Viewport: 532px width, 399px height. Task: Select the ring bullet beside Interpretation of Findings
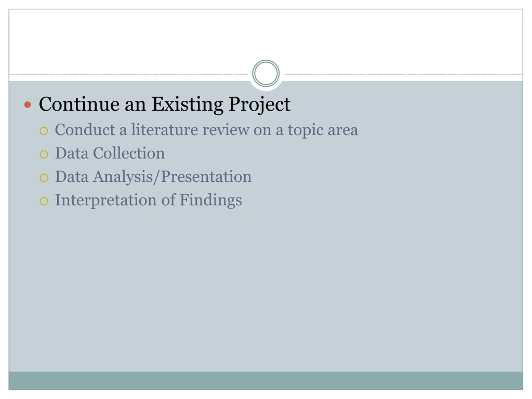tap(44, 201)
